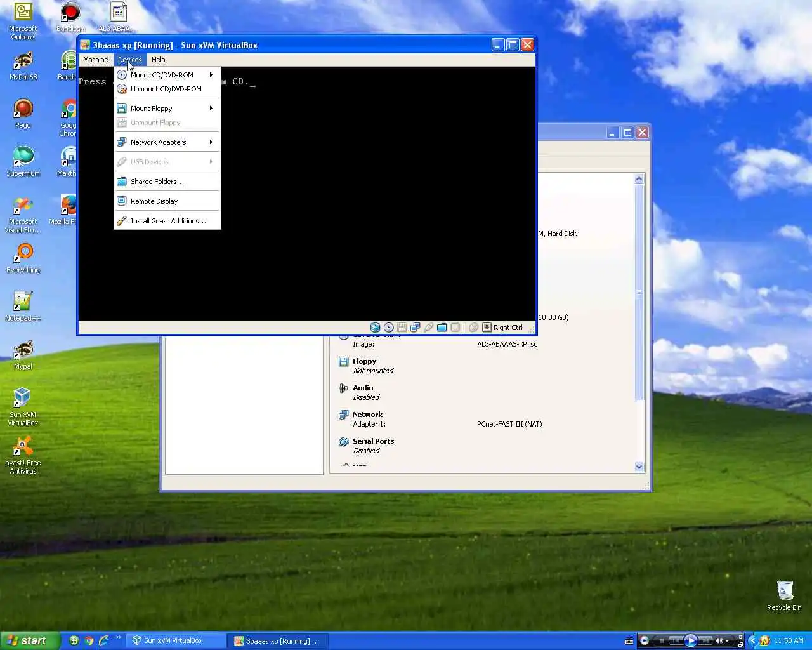Viewport: 812px width, 650px height.
Task: Click PCnet-FAST III (NAT) adapter text
Action: (509, 424)
